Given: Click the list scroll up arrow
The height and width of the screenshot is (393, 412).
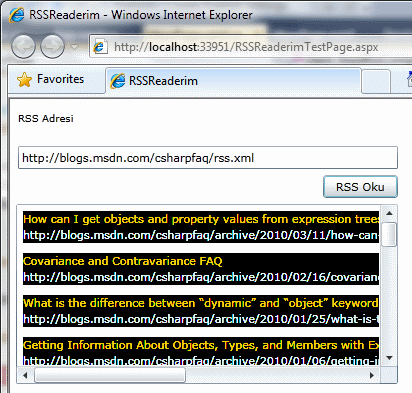Looking at the screenshot, I should [x=389, y=213].
